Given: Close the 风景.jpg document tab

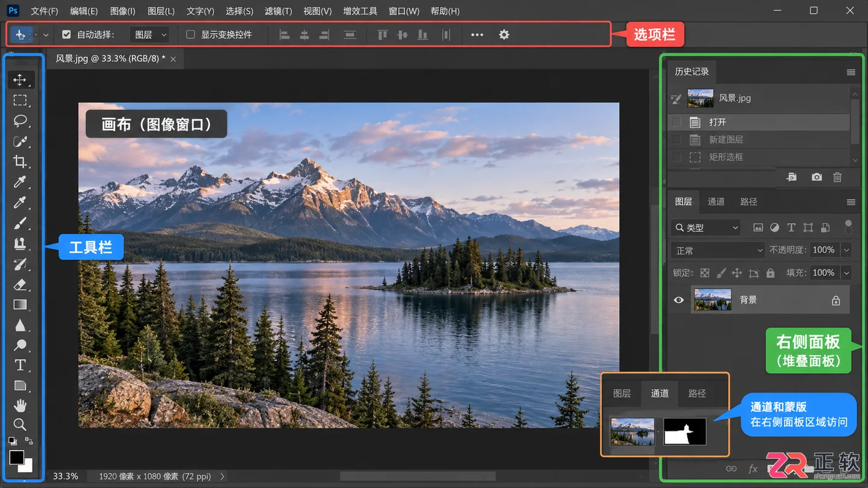Looking at the screenshot, I should click(173, 59).
